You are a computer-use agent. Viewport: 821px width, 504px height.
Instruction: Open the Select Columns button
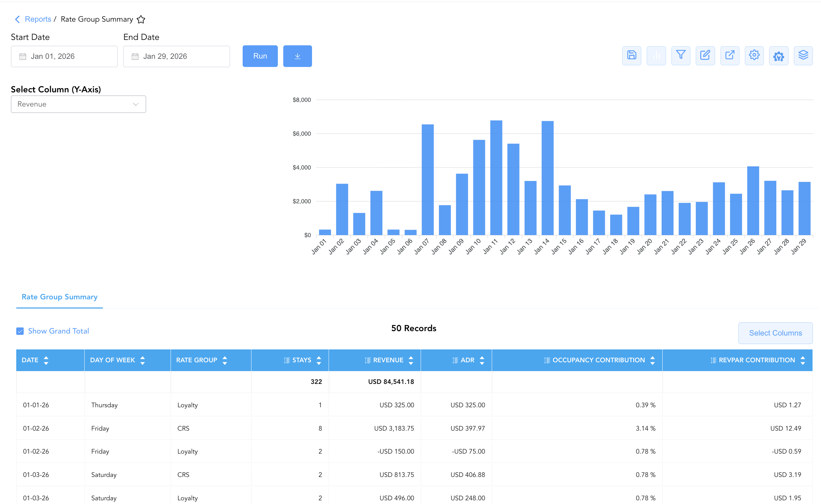point(775,333)
